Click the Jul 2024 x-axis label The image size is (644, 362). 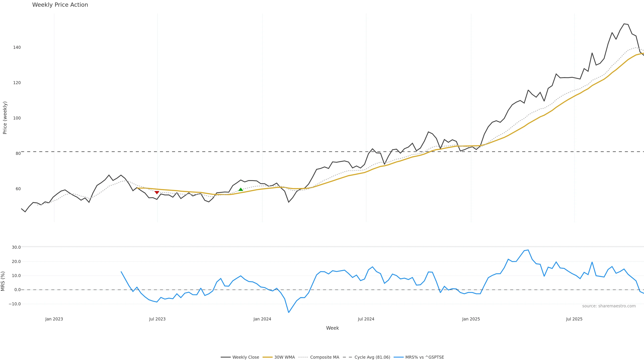[366, 319]
